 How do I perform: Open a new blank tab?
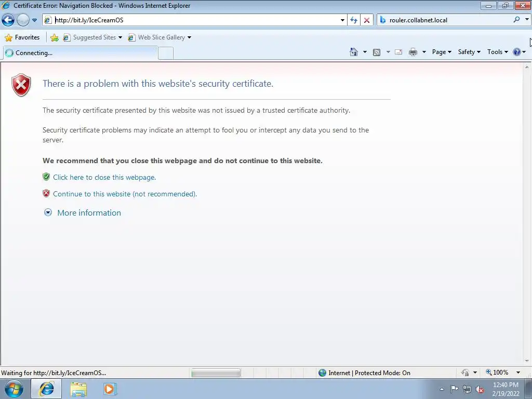tap(166, 54)
